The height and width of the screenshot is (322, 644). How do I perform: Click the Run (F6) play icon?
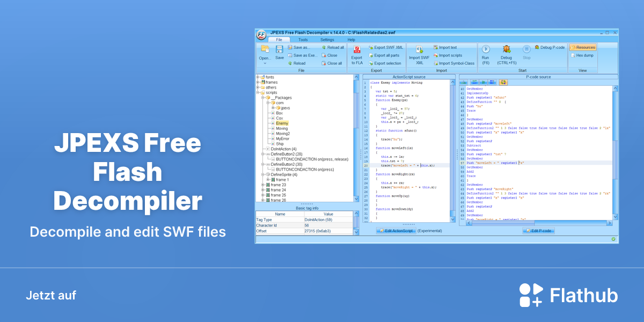(x=486, y=49)
